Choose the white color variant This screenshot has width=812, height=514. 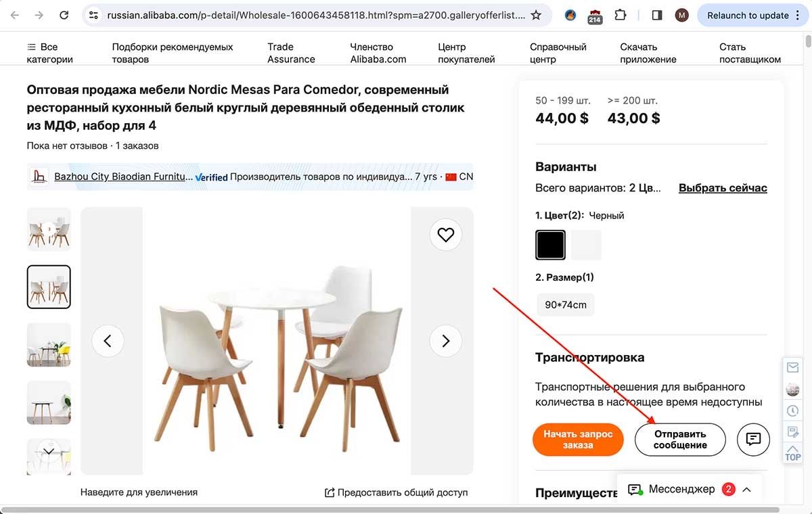pyautogui.click(x=586, y=245)
